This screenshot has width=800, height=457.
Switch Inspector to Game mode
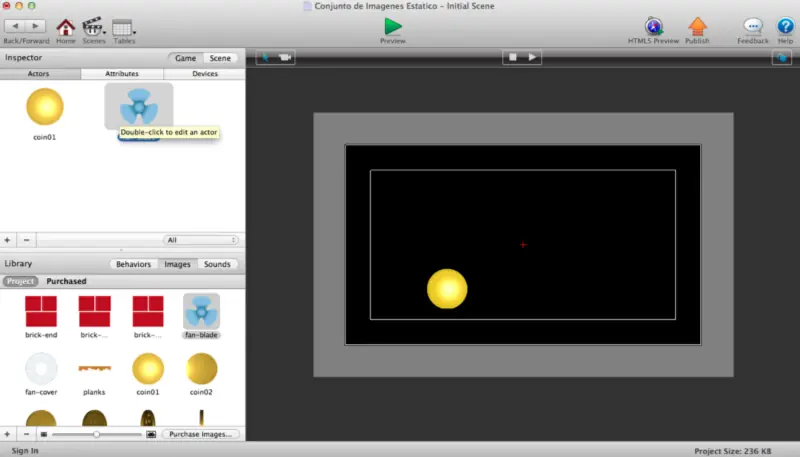point(185,58)
